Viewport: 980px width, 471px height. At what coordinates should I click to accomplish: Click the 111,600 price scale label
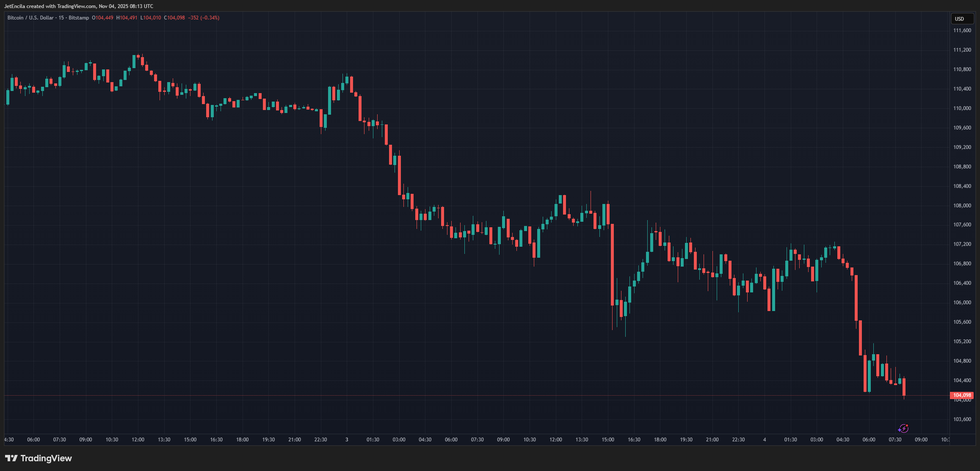(962, 30)
